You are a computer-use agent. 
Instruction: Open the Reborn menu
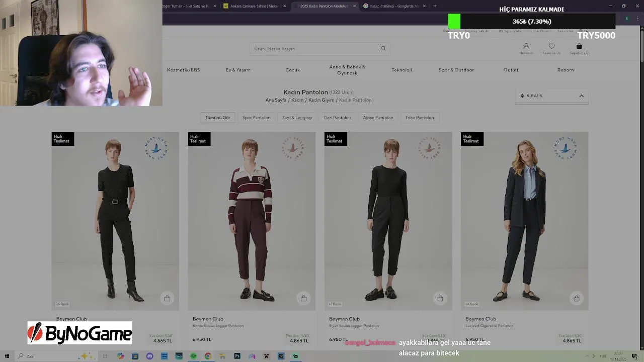566,70
